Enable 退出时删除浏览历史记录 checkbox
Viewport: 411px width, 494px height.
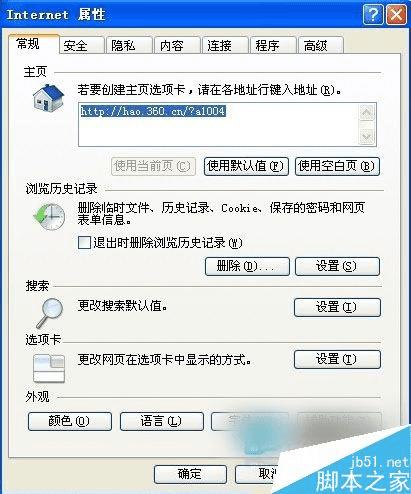(84, 243)
